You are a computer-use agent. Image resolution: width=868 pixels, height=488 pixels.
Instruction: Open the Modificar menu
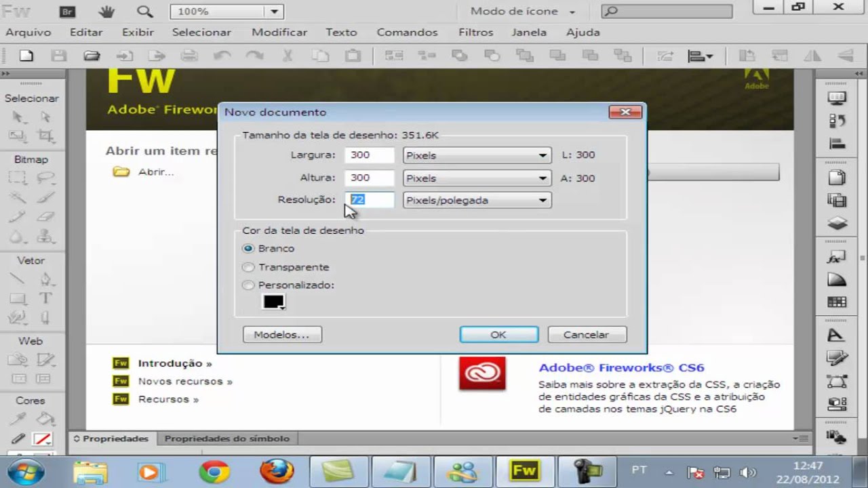pyautogui.click(x=279, y=33)
